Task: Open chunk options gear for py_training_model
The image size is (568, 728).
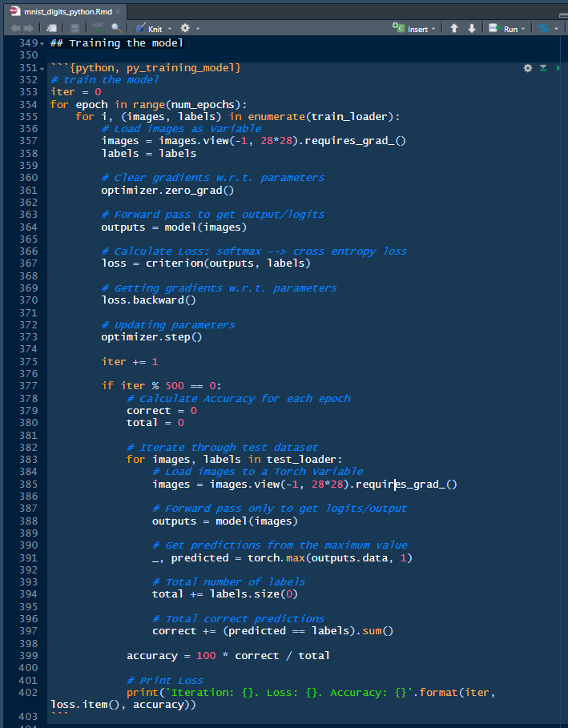Action: pos(527,68)
